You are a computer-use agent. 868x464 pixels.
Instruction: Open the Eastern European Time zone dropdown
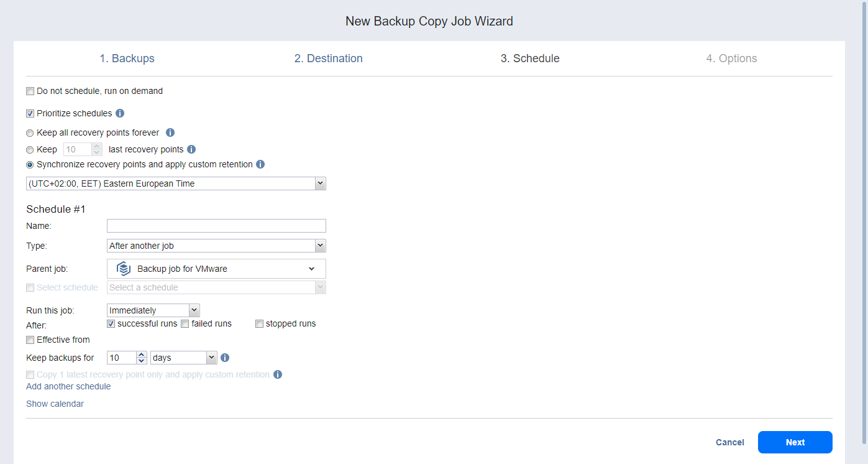click(320, 183)
